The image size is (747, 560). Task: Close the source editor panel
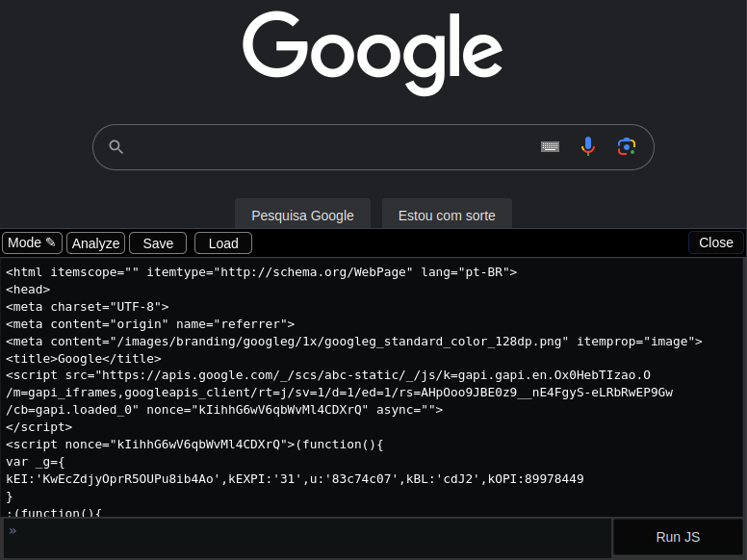[x=716, y=242]
